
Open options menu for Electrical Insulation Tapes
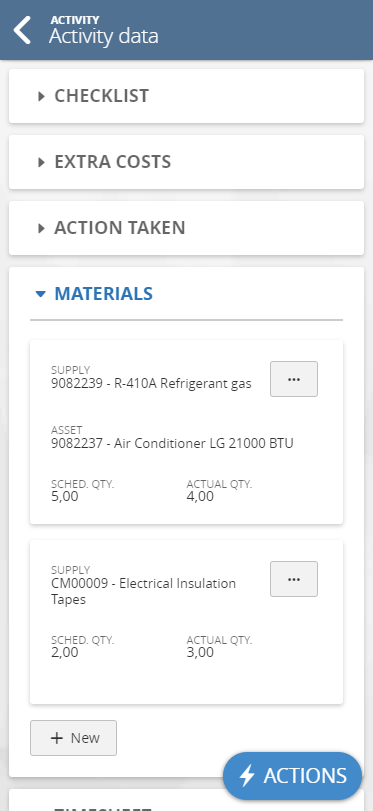tap(294, 579)
